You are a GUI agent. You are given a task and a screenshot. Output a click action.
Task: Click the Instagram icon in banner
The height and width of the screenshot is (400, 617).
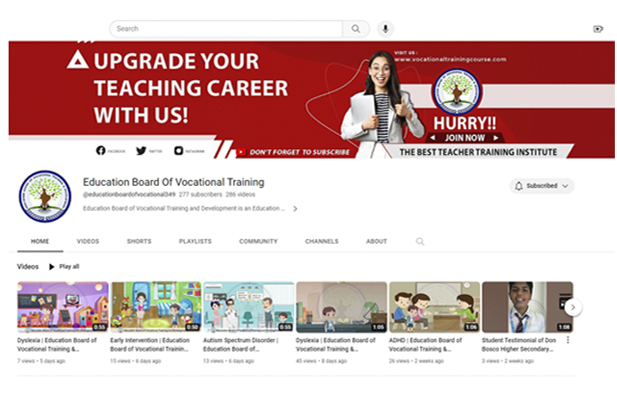coord(179,150)
